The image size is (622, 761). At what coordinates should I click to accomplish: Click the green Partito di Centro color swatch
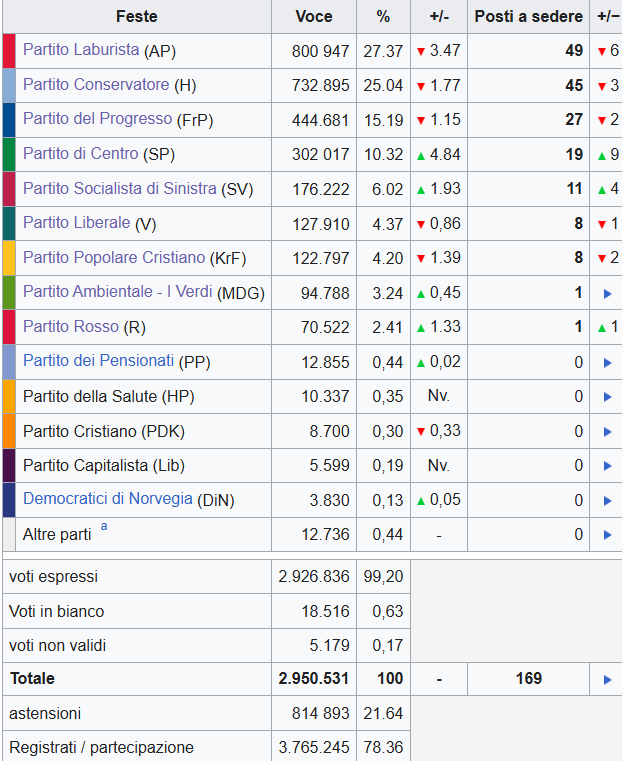coord(9,154)
